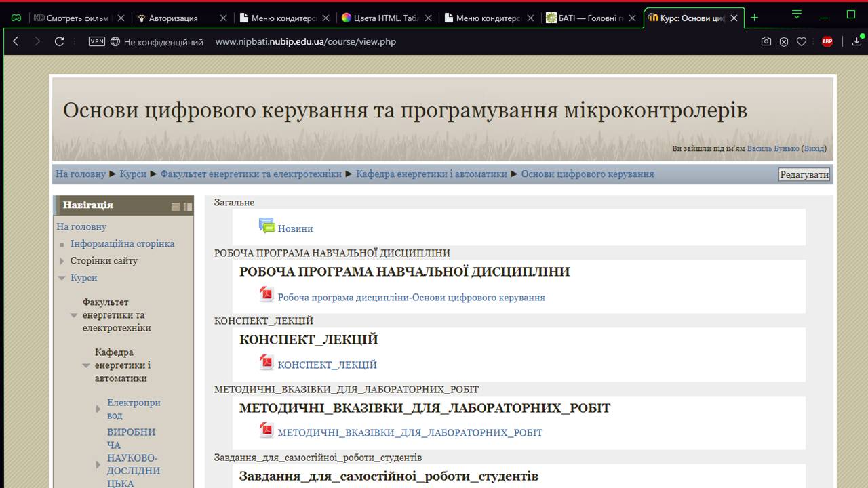This screenshot has width=868, height=488.
Task: Click the 'Вихід' logout link
Action: pyautogui.click(x=814, y=148)
